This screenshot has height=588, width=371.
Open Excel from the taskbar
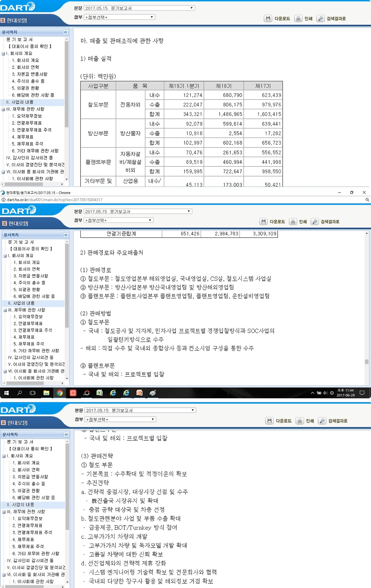(x=99, y=393)
